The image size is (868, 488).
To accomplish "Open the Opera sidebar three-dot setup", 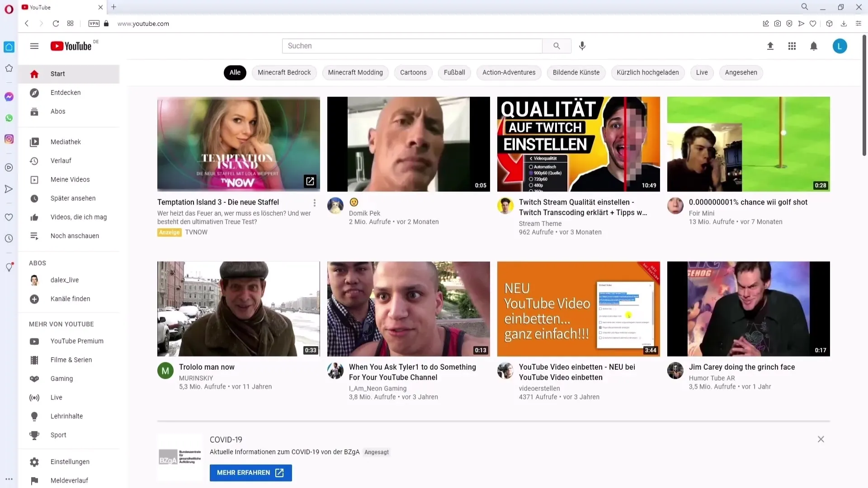I will pos(9,479).
